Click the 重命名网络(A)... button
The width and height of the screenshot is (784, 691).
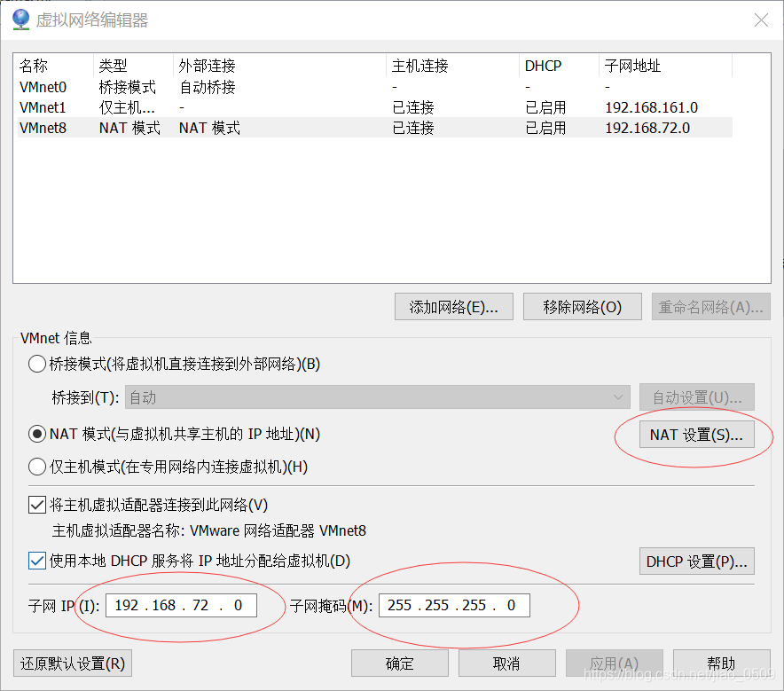click(x=710, y=307)
